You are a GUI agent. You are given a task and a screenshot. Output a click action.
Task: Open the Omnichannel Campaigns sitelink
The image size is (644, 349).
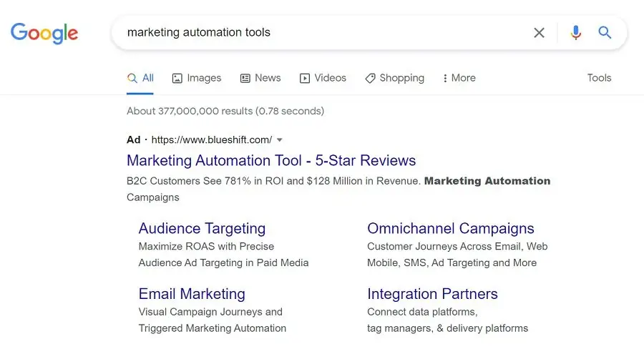451,228
